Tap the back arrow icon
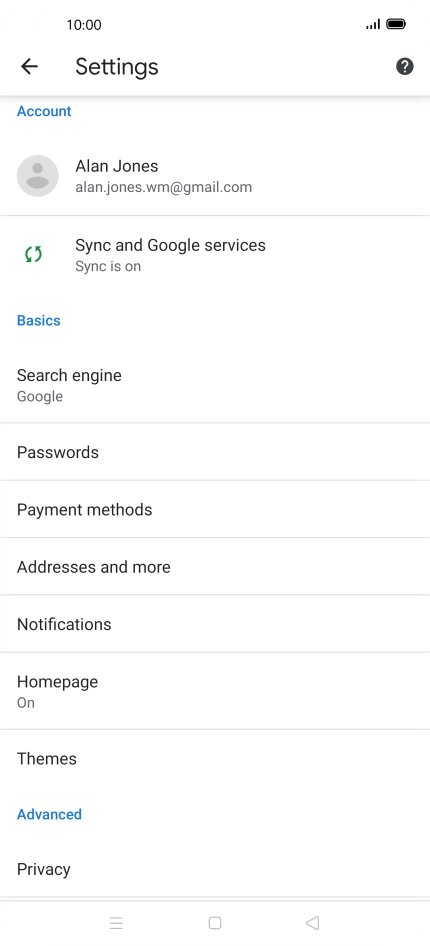Image resolution: width=430 pixels, height=946 pixels. pos(29,66)
